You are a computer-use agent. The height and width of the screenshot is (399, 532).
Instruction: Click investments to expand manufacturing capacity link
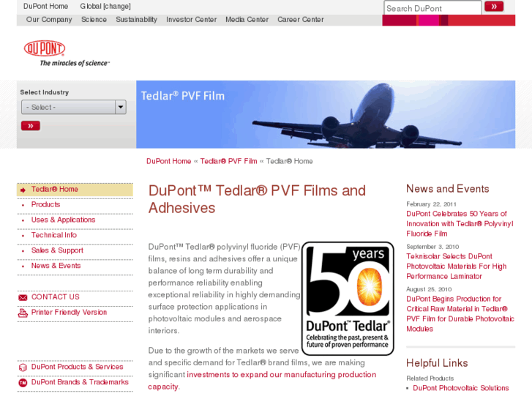click(262, 380)
